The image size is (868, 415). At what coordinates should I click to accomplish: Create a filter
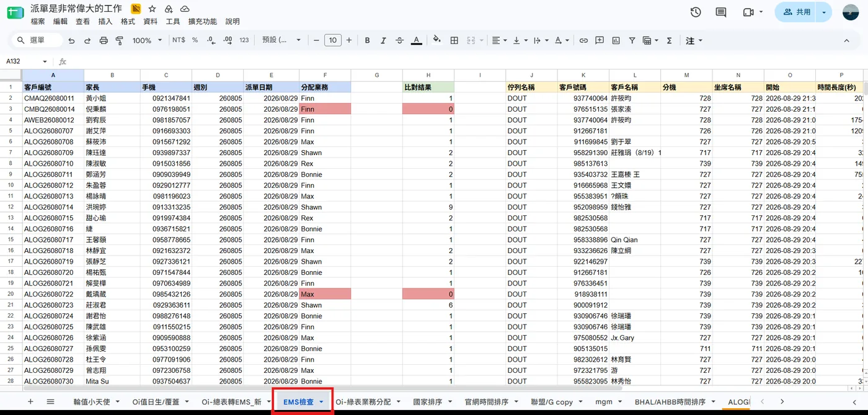click(x=632, y=40)
